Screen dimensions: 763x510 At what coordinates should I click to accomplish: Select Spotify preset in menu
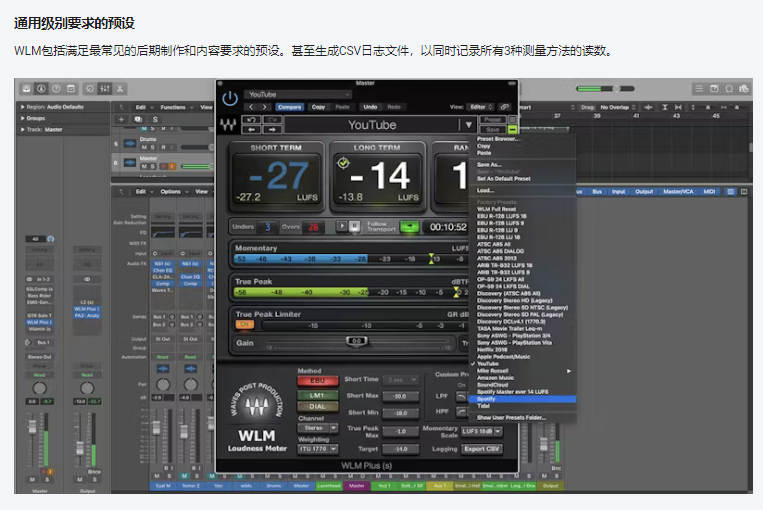(523, 399)
